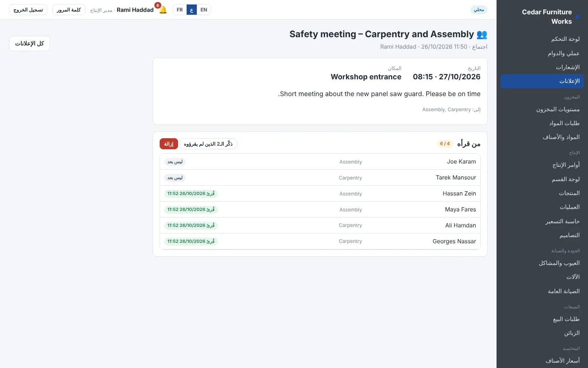The image size is (588, 368).
Task: Open طلبات المواد in the sidebar
Action: [542, 123]
